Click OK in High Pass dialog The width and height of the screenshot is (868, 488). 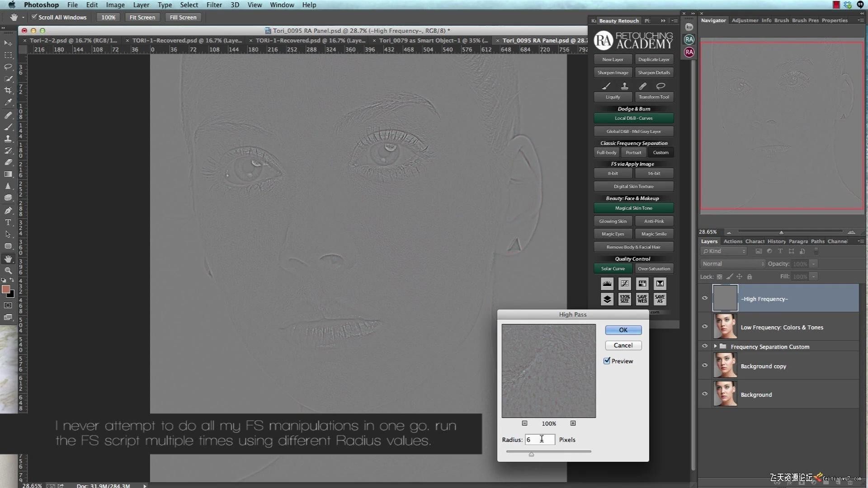[623, 330]
